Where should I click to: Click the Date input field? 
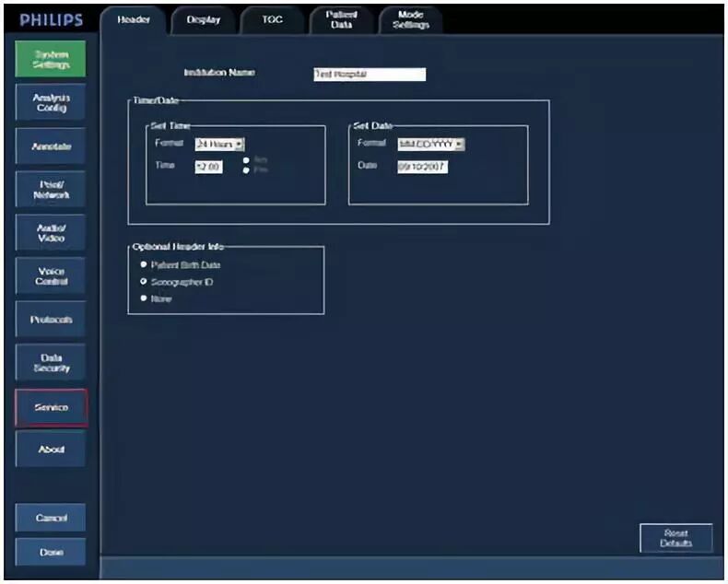422,167
